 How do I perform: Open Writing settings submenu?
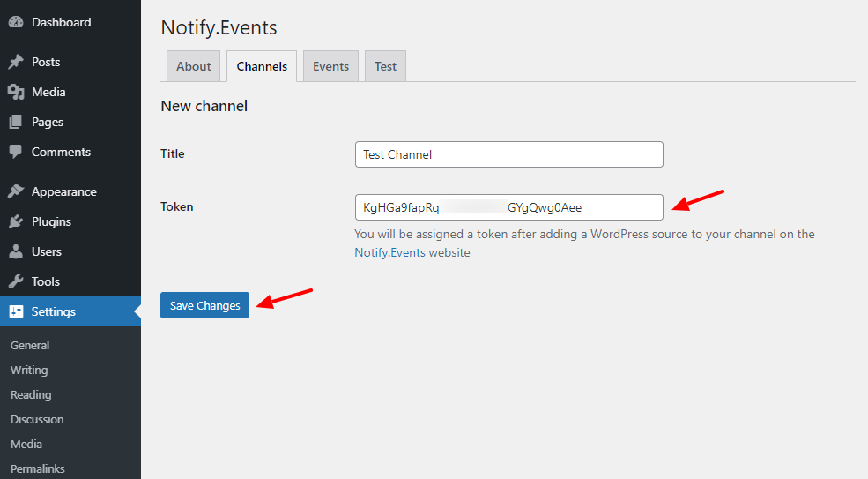[x=29, y=370]
